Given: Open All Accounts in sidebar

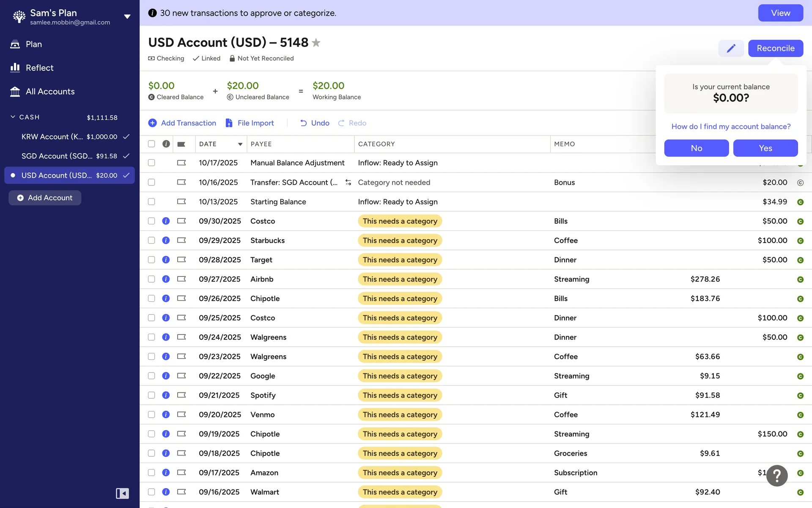Looking at the screenshot, I should click(50, 91).
